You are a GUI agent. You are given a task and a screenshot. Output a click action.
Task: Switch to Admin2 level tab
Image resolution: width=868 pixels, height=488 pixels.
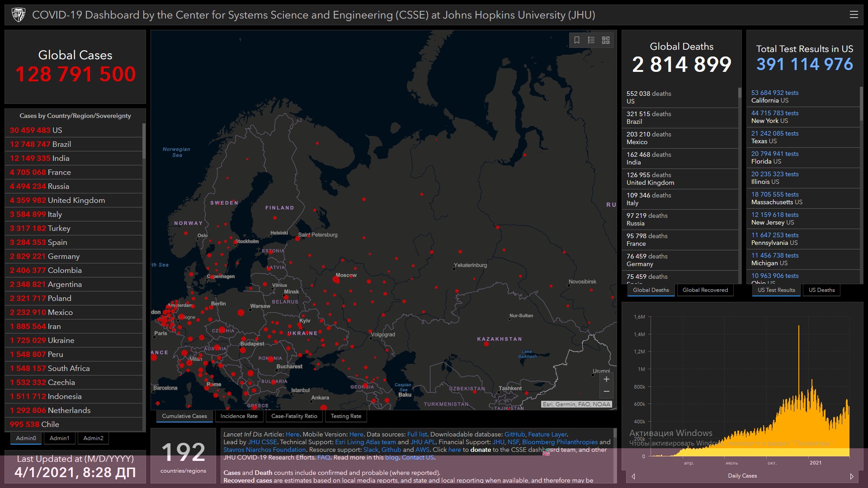[93, 438]
